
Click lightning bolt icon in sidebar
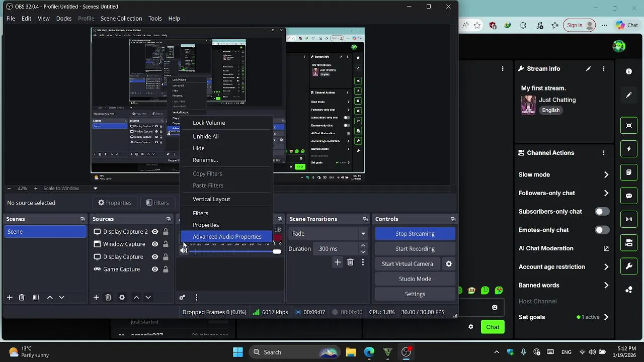(x=629, y=149)
